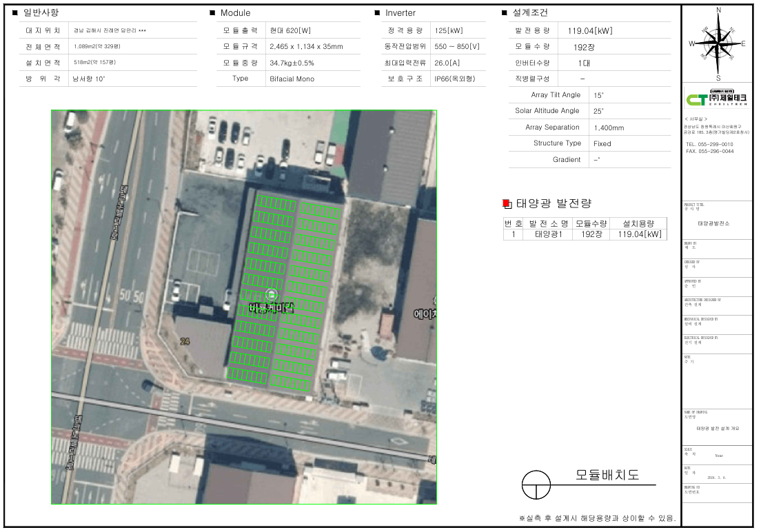Click the red square beside 태양광 발전량
Viewport: 761px width, 532px height.
507,203
